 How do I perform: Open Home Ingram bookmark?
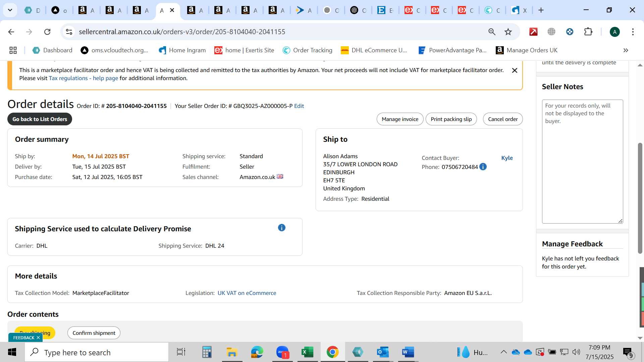click(x=182, y=50)
